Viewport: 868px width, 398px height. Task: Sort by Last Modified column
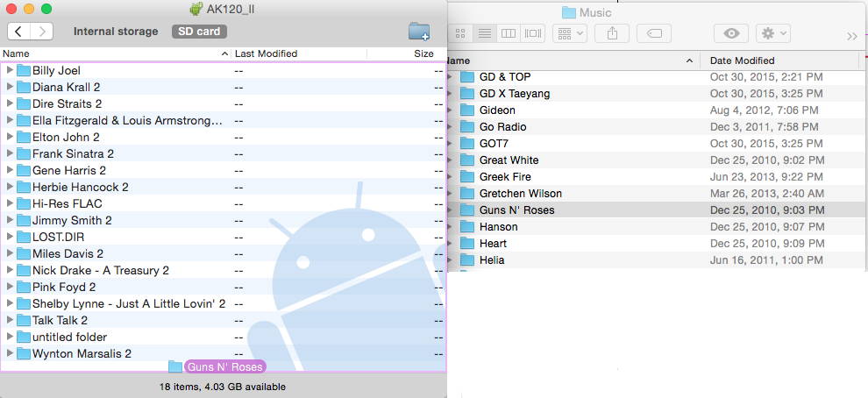[299, 53]
